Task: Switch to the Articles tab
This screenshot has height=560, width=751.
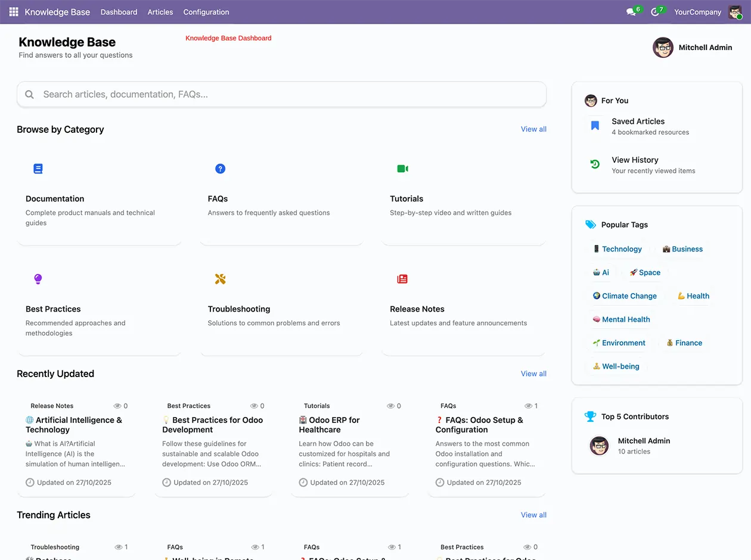Action: coord(160,12)
